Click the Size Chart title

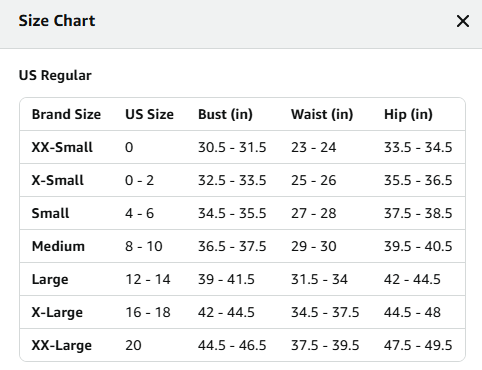coord(57,21)
